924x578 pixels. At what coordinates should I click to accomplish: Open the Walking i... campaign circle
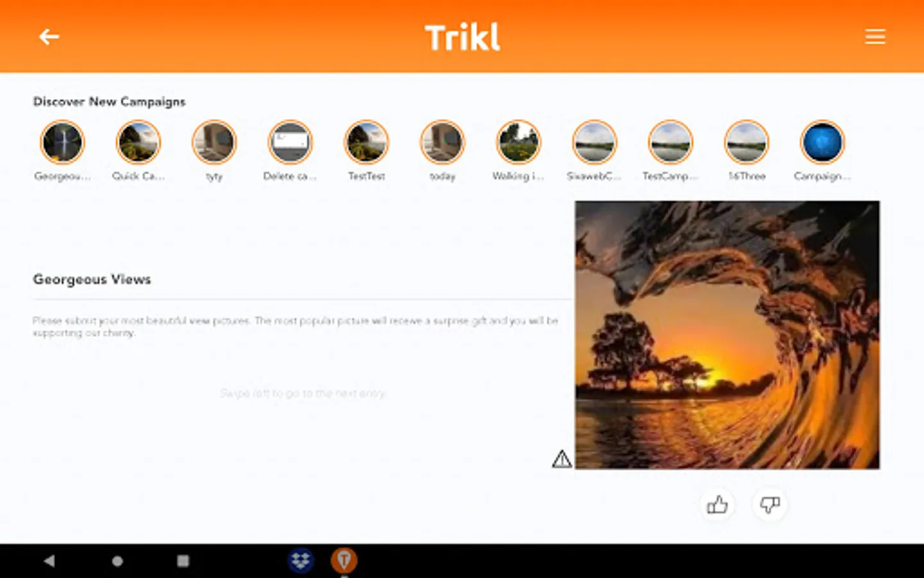pyautogui.click(x=518, y=143)
